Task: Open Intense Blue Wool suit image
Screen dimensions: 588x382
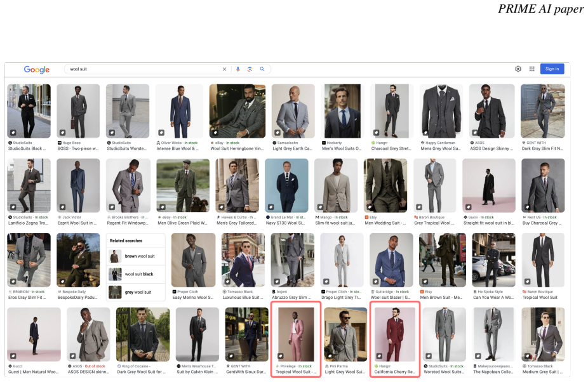Action: click(x=179, y=111)
